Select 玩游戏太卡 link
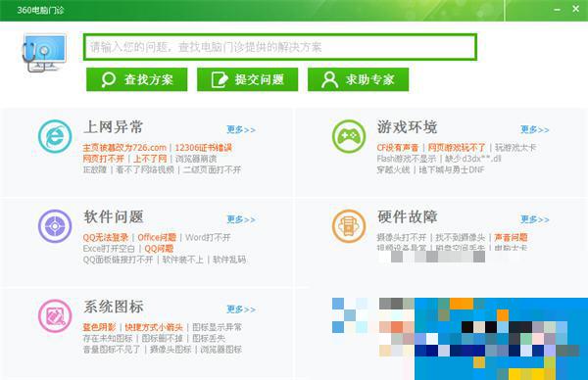The width and height of the screenshot is (588, 380). coord(515,148)
